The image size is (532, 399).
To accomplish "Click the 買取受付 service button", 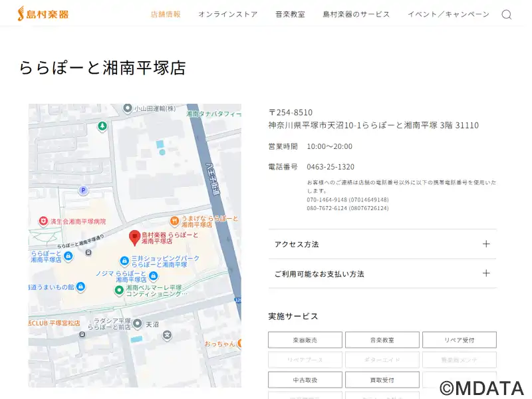I will (x=382, y=380).
